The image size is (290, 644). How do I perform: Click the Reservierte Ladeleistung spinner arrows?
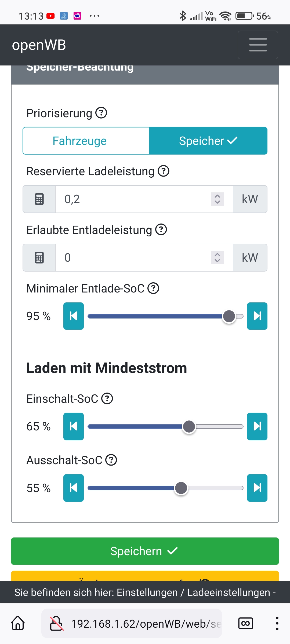[x=217, y=199]
